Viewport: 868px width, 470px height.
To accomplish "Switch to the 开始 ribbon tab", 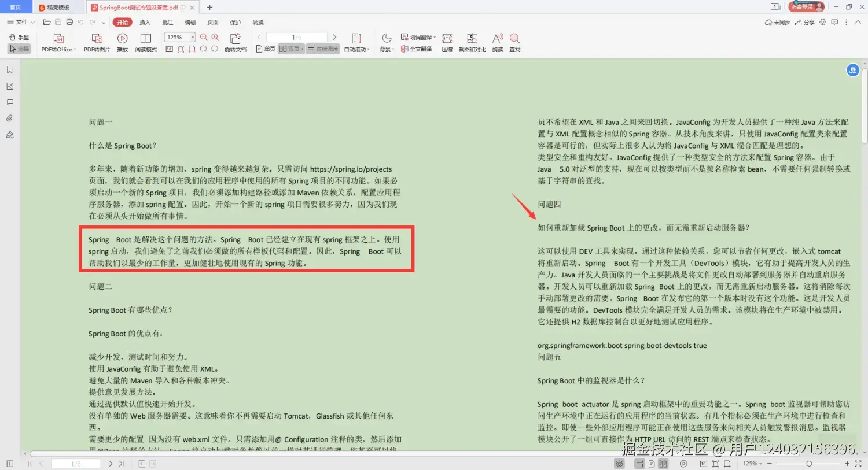I will [122, 22].
